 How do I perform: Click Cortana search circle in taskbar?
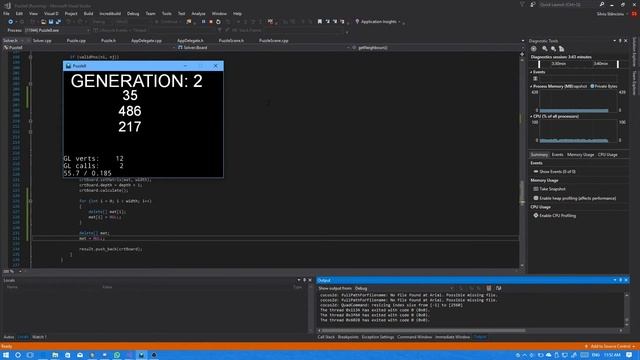[x=18, y=355]
